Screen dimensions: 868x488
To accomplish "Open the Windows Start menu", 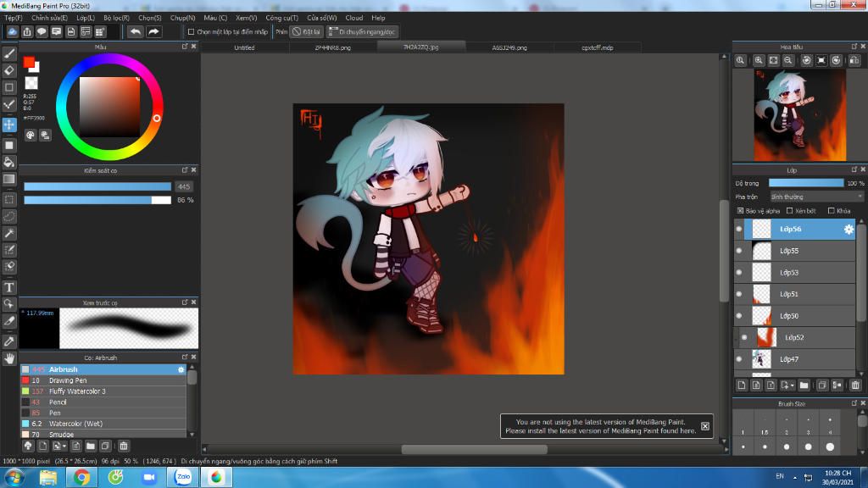I will tap(14, 477).
